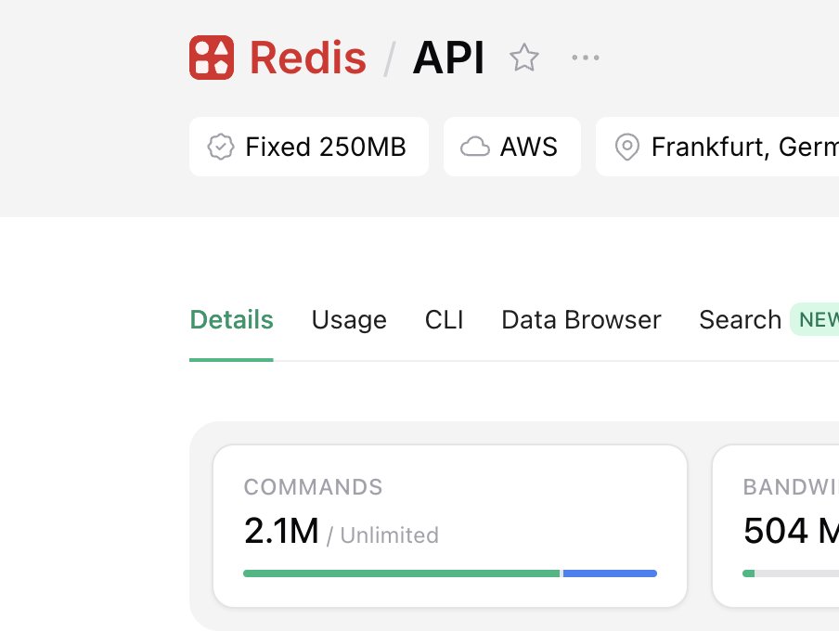Click the Fixed 250MB plan badge
The image size is (839, 644).
309,147
